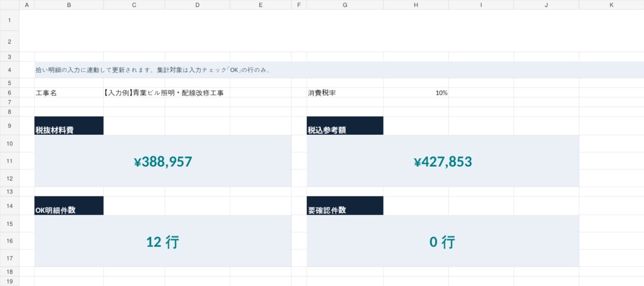Image resolution: width=644 pixels, height=286 pixels.
Task: Select row header 2
Action: (x=10, y=41)
